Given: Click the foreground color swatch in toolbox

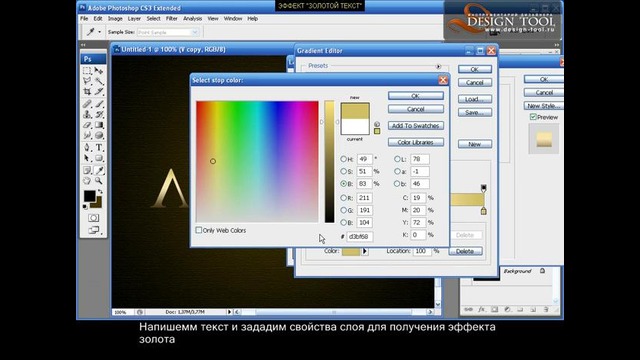Looking at the screenshot, I should [x=89, y=196].
